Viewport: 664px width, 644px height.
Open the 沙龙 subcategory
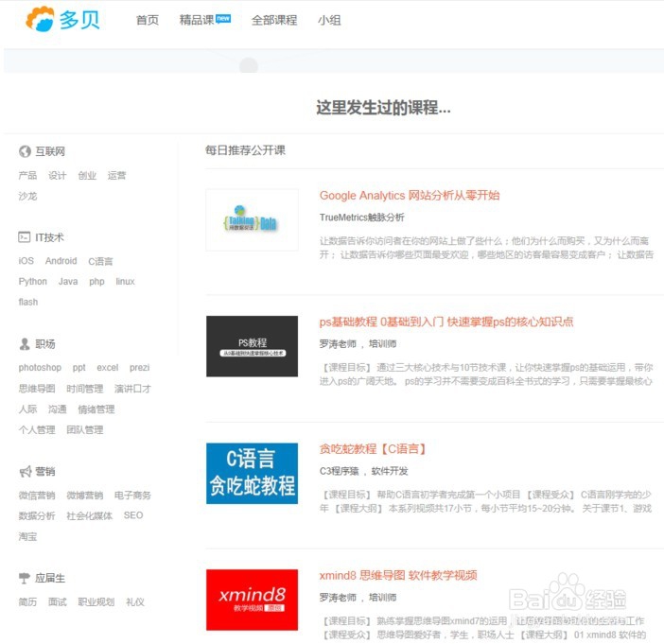click(27, 196)
